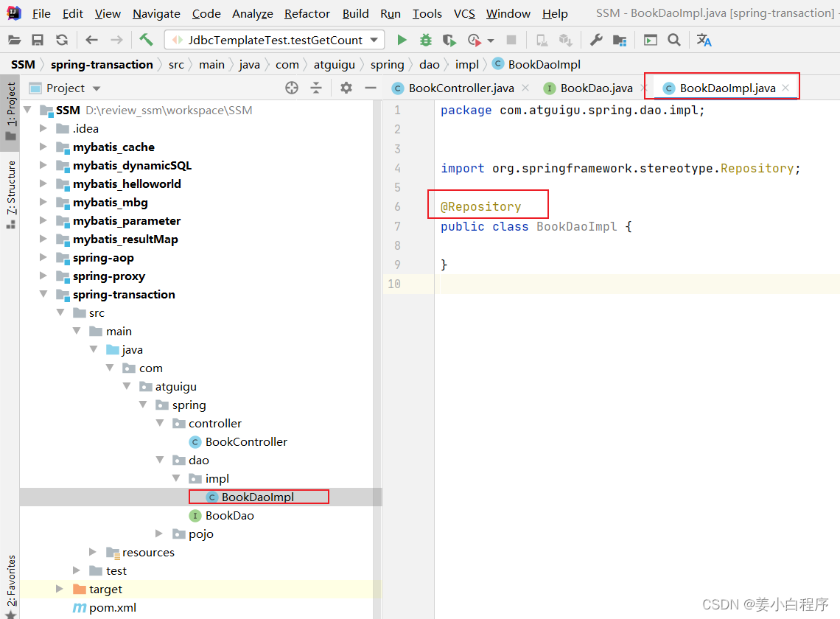
Task: Toggle the Project tool window side tab
Action: (x=11, y=111)
